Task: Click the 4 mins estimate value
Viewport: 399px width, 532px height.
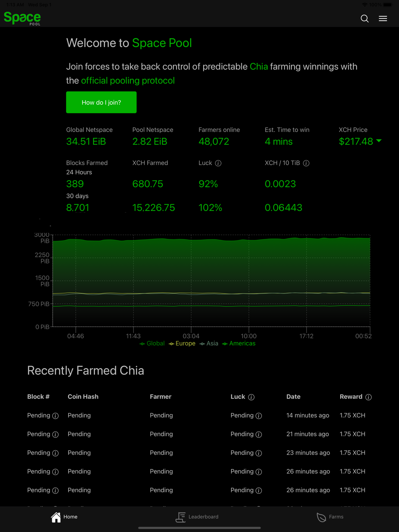Action: click(279, 142)
